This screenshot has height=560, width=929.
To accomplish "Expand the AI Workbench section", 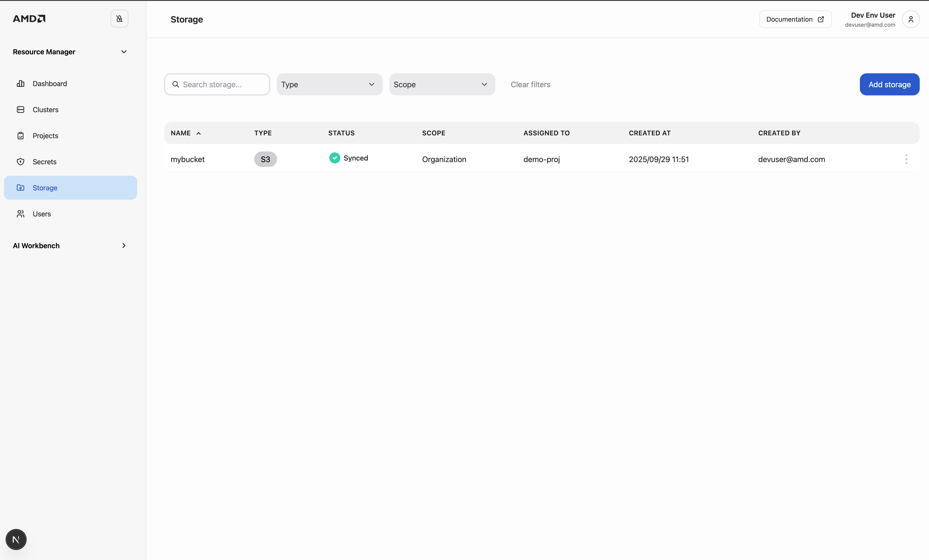I will [124, 245].
